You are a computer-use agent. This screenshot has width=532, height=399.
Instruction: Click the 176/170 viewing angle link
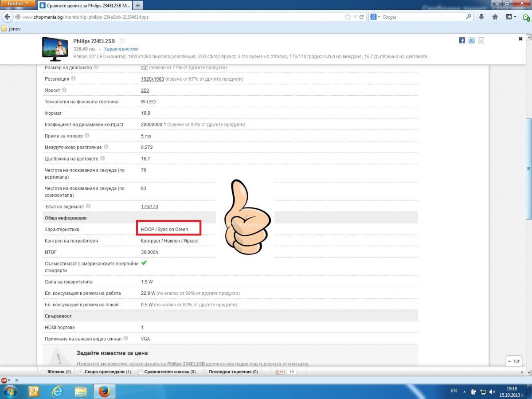(x=149, y=207)
